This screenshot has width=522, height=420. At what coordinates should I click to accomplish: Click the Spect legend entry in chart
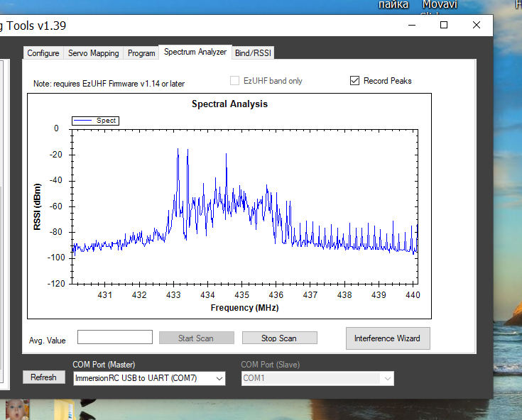(x=95, y=121)
